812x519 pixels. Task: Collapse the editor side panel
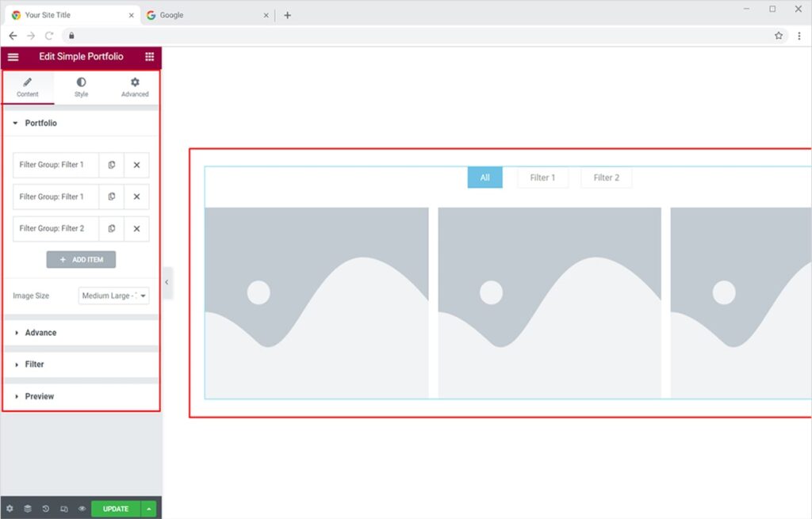click(167, 282)
